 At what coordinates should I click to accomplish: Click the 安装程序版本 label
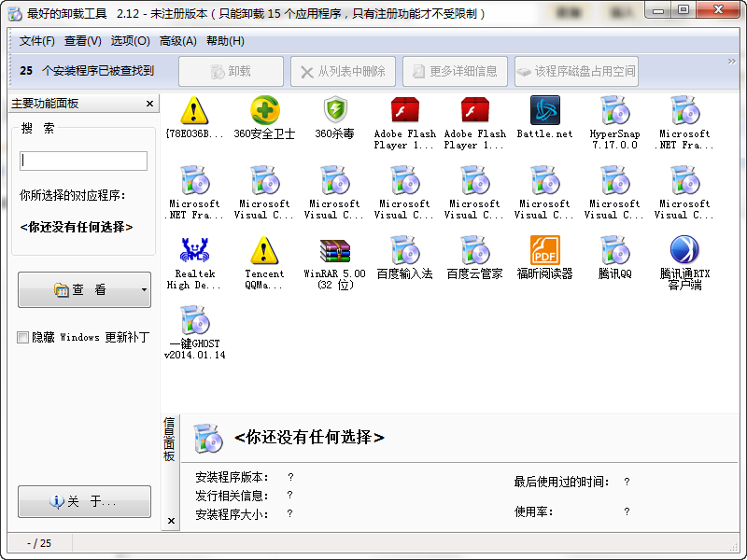(232, 477)
